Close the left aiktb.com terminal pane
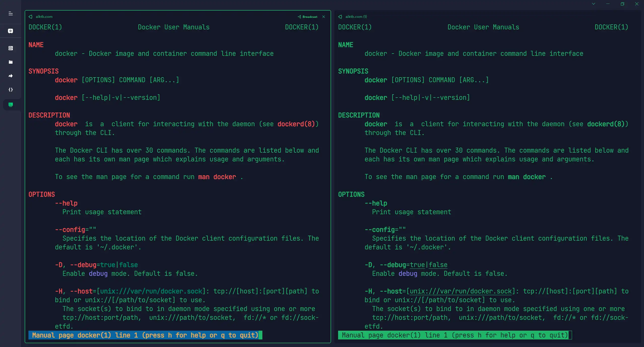The width and height of the screenshot is (644, 347). coord(324,17)
